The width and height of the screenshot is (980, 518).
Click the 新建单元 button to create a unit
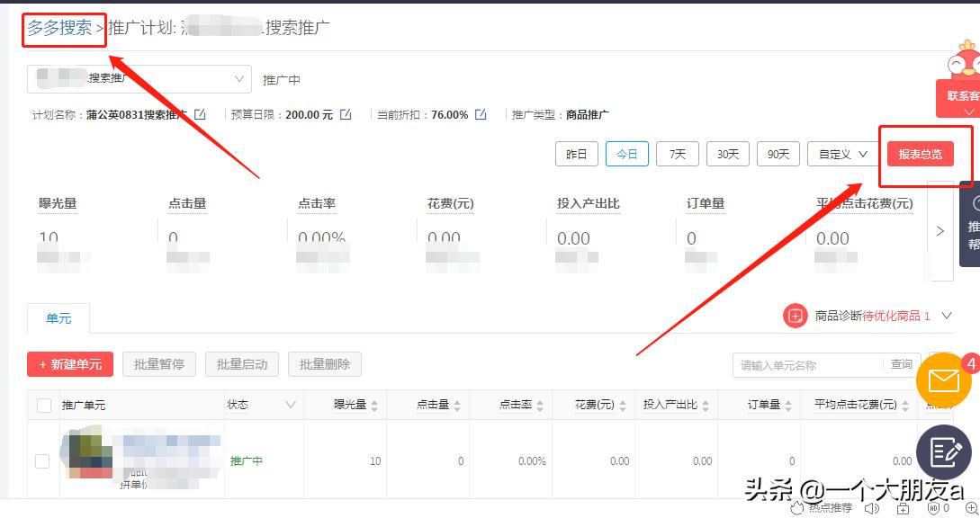pos(69,363)
